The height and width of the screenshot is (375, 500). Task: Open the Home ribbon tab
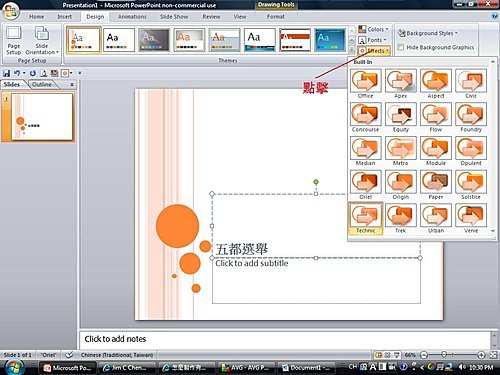pos(36,16)
